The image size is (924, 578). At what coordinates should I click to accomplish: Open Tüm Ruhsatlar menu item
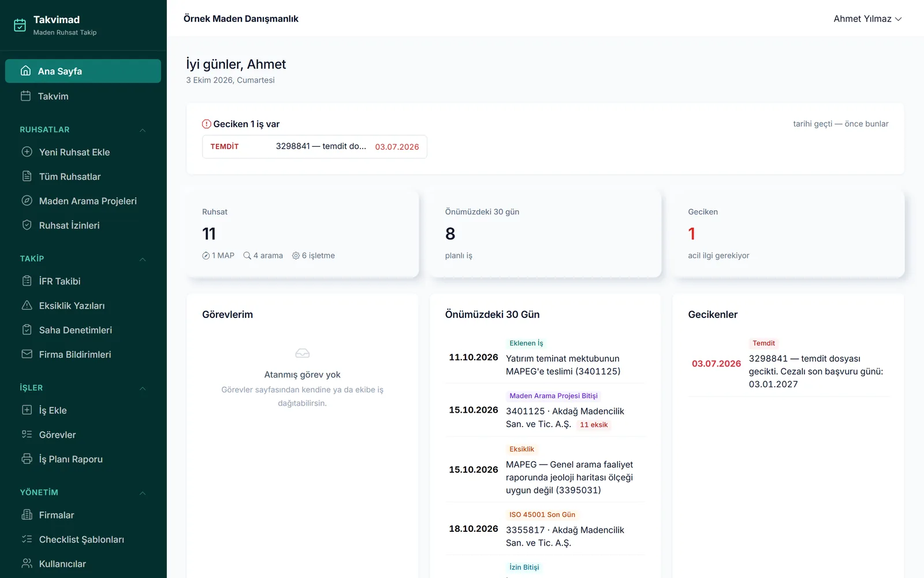[x=83, y=176]
